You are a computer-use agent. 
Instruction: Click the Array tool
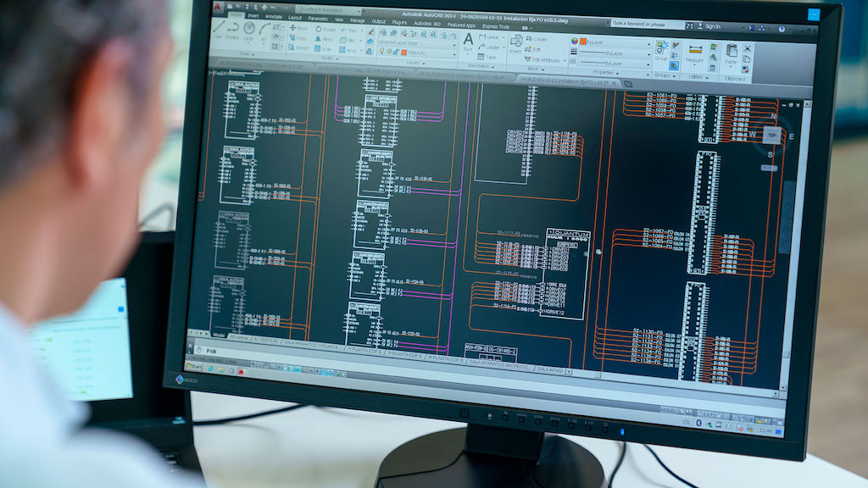(x=348, y=50)
